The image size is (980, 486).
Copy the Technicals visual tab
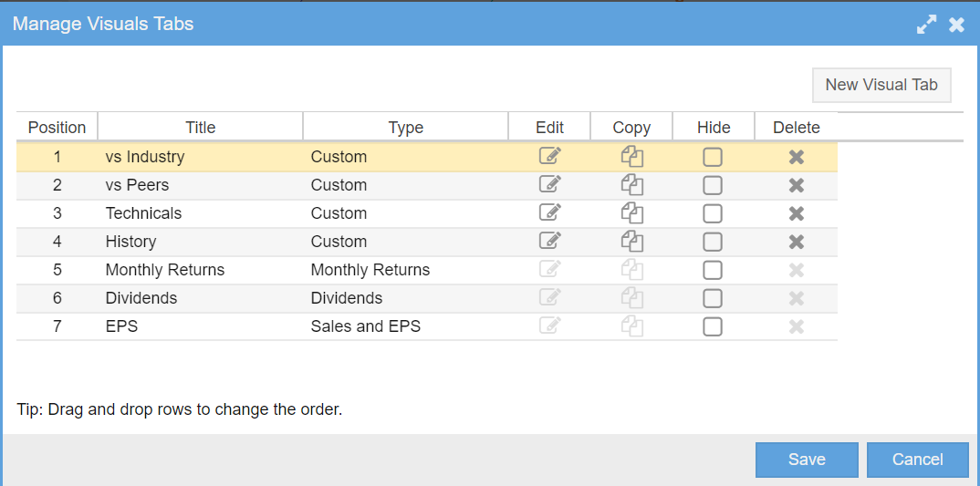coord(631,213)
